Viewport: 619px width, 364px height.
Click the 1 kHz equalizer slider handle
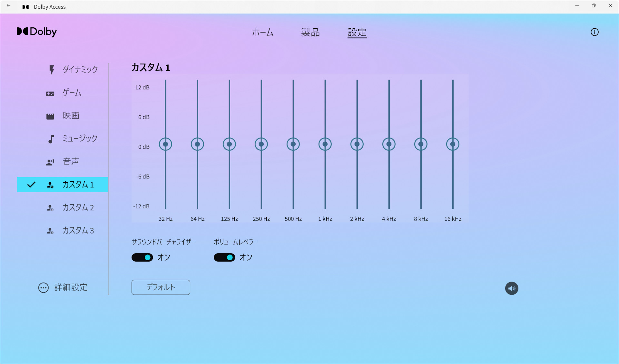coord(325,144)
